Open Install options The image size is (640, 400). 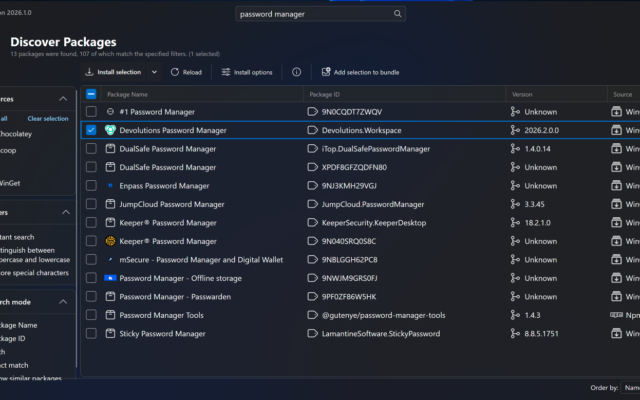coord(247,72)
